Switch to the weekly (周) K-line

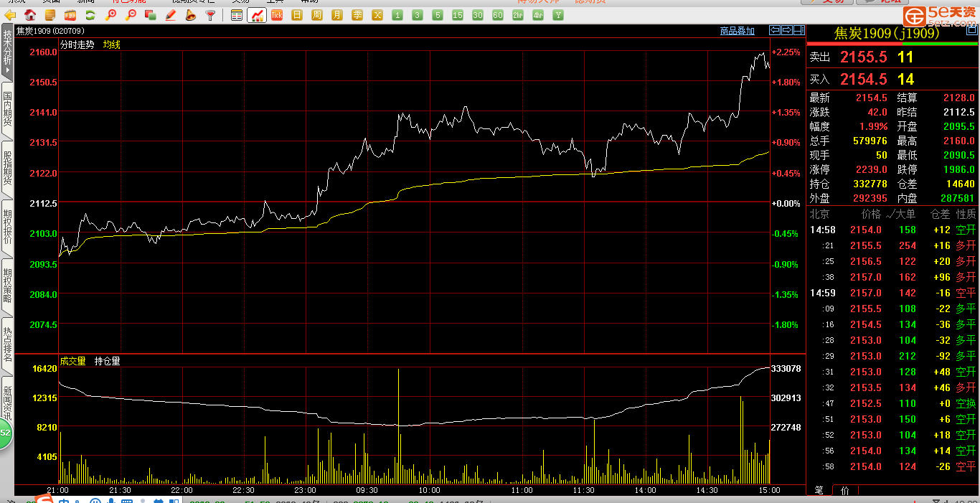coord(317,15)
